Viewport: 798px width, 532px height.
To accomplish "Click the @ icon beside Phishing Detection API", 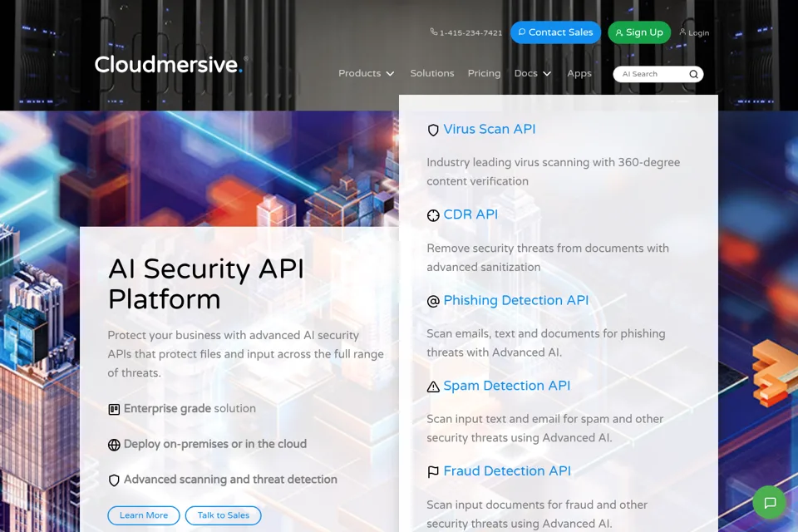I will click(x=433, y=302).
